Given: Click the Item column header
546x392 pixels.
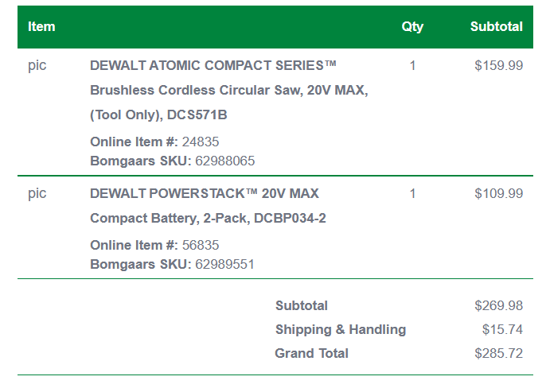Looking at the screenshot, I should [41, 26].
